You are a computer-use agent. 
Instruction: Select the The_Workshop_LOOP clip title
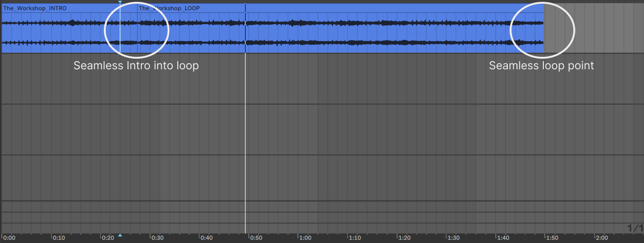pos(169,8)
